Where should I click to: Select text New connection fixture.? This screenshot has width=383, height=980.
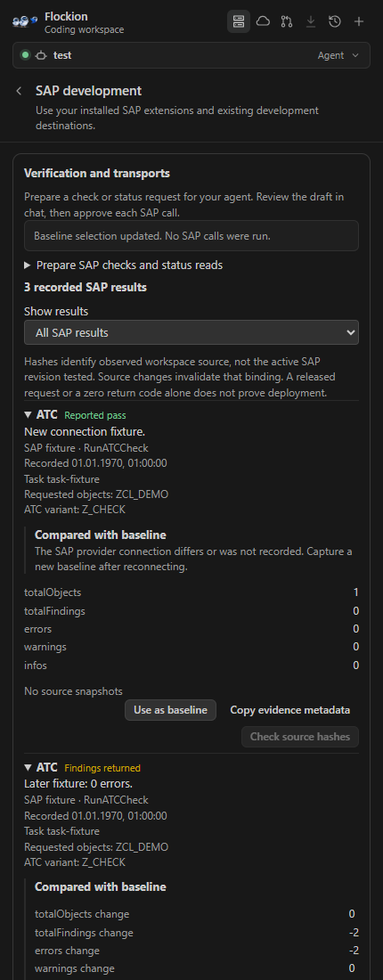tap(85, 432)
